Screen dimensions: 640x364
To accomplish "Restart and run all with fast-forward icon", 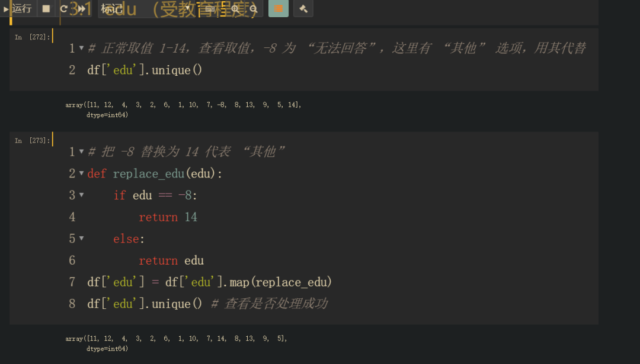I will point(82,8).
